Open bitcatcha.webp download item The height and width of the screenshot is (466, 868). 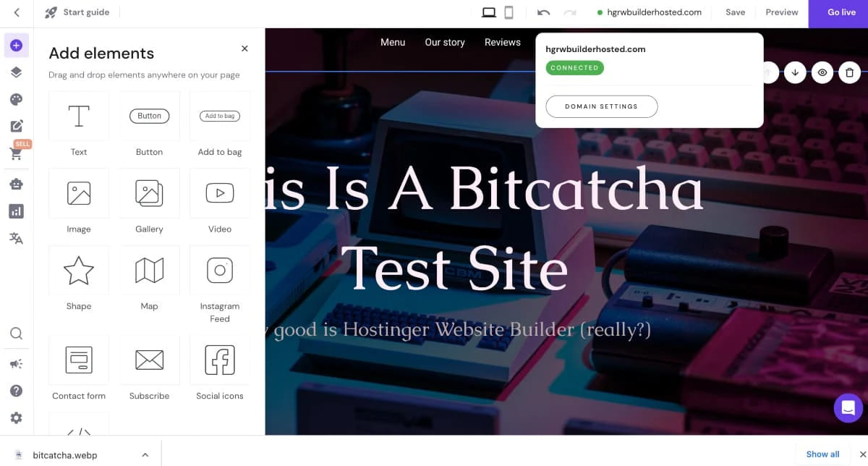pyautogui.click(x=65, y=455)
